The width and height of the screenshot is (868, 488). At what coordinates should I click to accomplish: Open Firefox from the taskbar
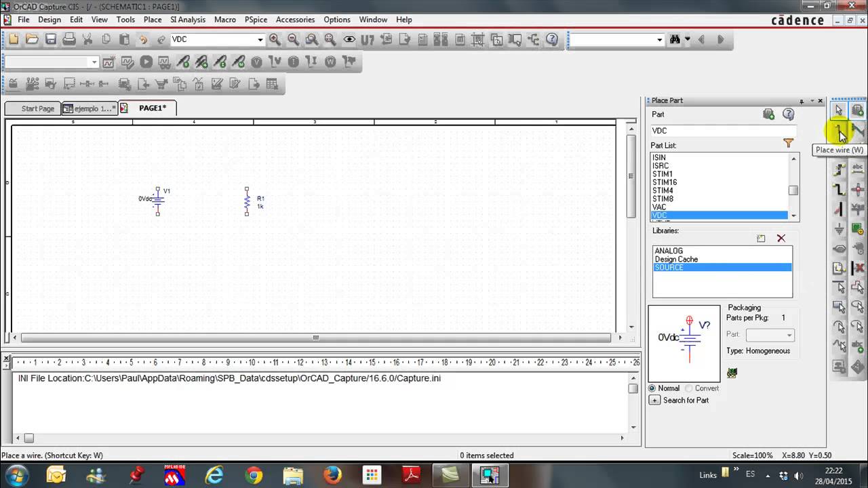pos(332,476)
